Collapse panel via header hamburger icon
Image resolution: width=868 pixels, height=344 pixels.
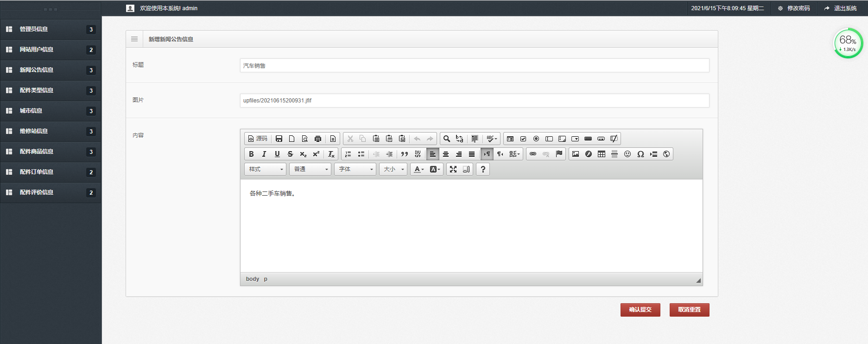(134, 39)
